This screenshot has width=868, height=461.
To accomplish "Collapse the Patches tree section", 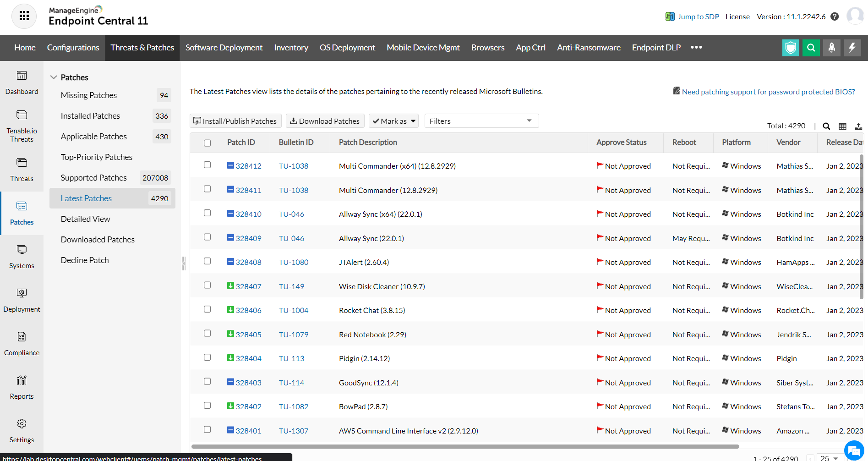I will (54, 77).
